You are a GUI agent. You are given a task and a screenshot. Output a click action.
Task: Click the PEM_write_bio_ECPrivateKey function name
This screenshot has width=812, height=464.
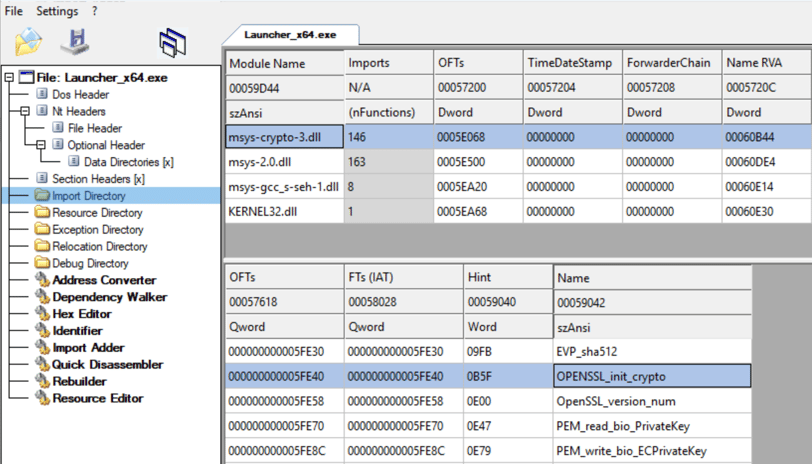click(631, 451)
